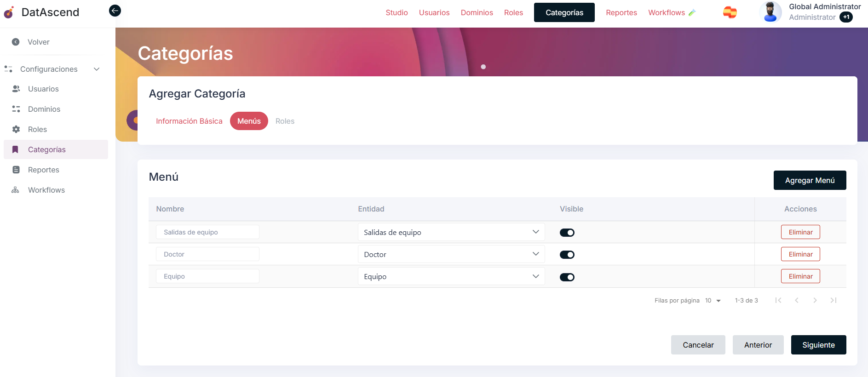868x377 pixels.
Task: Click the Workflows icon in sidebar
Action: (16, 190)
